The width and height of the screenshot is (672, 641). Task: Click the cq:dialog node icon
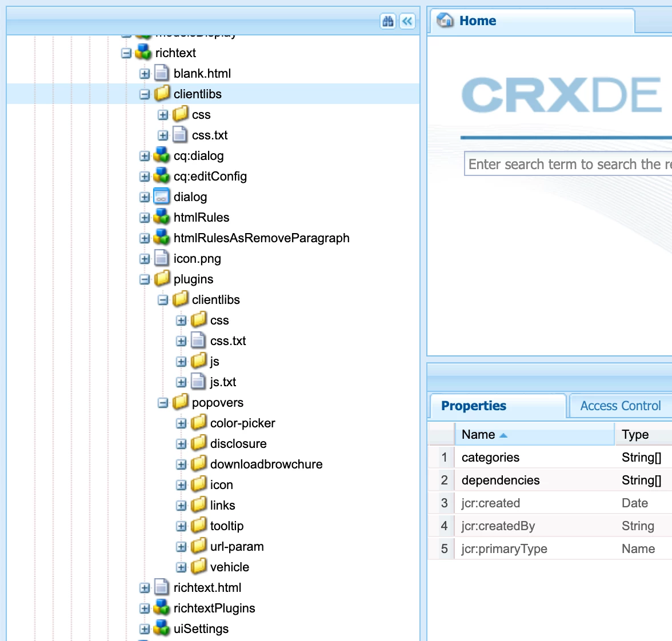pos(162,155)
